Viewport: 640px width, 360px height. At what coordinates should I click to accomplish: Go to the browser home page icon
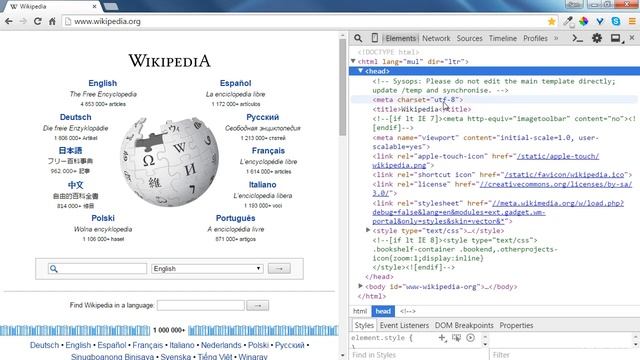[x=52, y=21]
